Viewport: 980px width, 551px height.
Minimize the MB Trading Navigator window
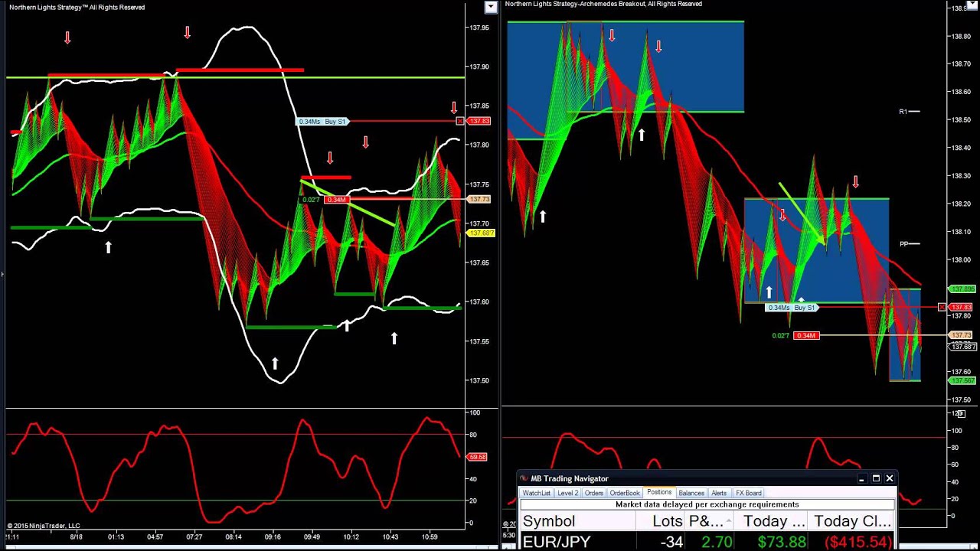click(x=861, y=478)
